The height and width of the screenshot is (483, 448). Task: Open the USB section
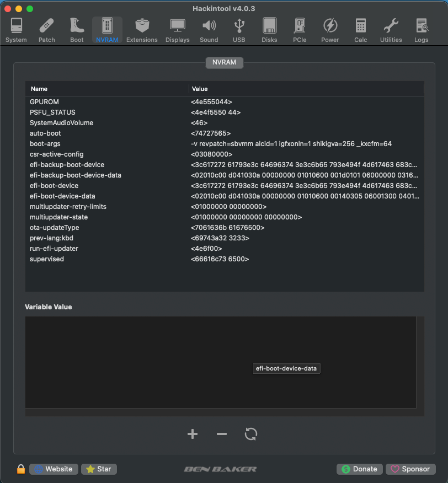click(239, 30)
